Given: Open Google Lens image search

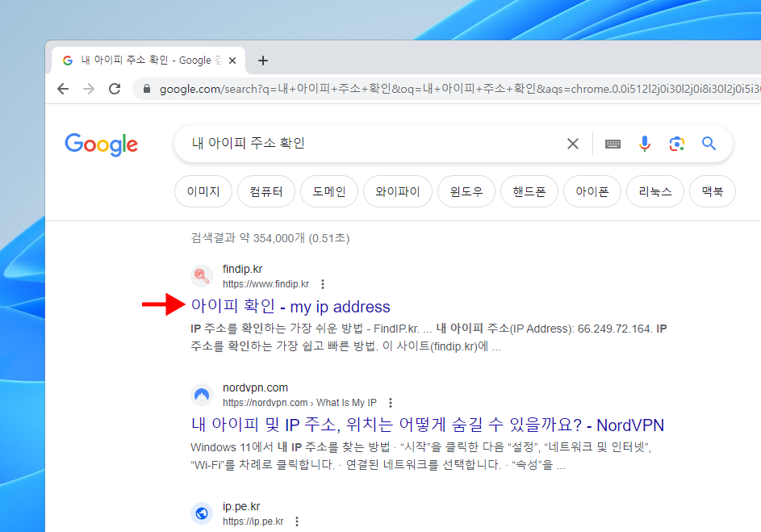Looking at the screenshot, I should pos(676,144).
